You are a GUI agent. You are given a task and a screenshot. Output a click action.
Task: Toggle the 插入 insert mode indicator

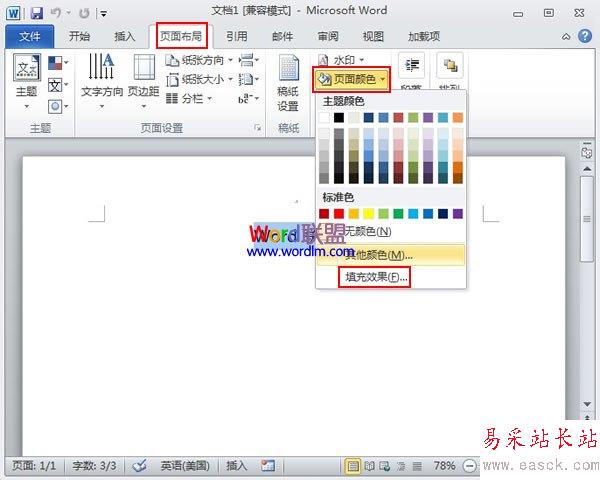tap(236, 465)
